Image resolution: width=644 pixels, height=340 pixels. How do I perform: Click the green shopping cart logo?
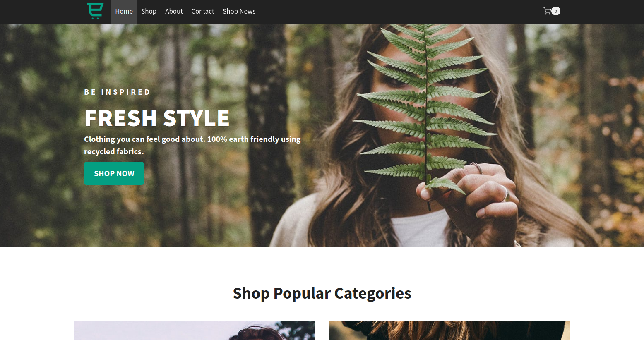95,11
